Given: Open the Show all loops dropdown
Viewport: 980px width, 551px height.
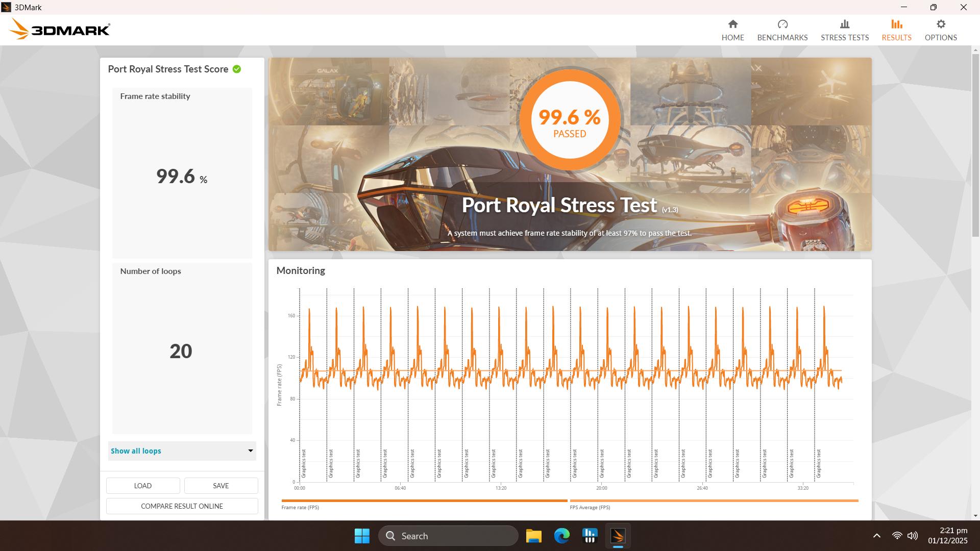Looking at the screenshot, I should point(182,451).
